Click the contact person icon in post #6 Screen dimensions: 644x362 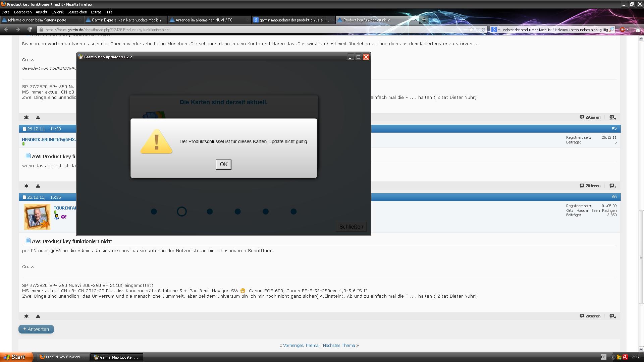click(x=56, y=217)
